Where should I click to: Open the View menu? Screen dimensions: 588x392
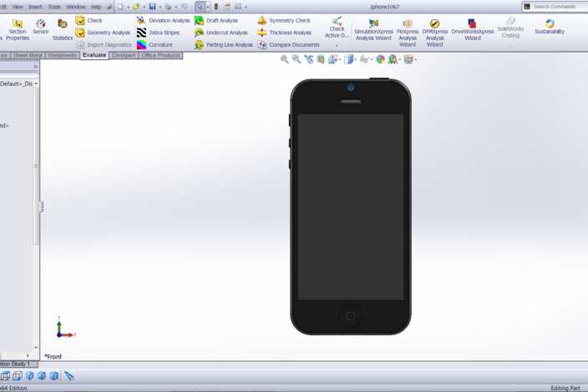tap(18, 7)
